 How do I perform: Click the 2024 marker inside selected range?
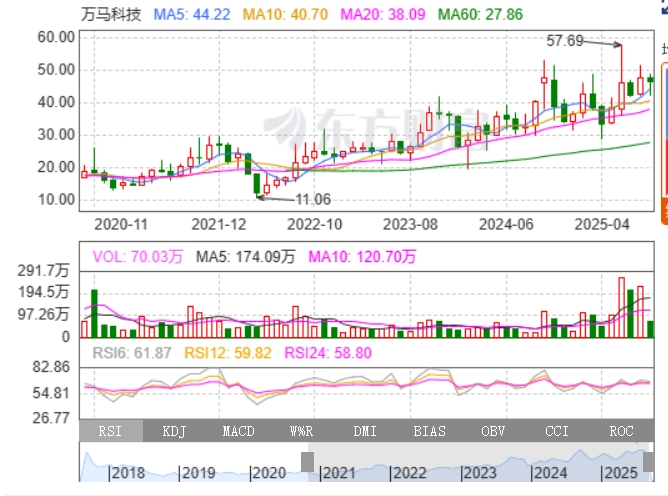pos(549,473)
